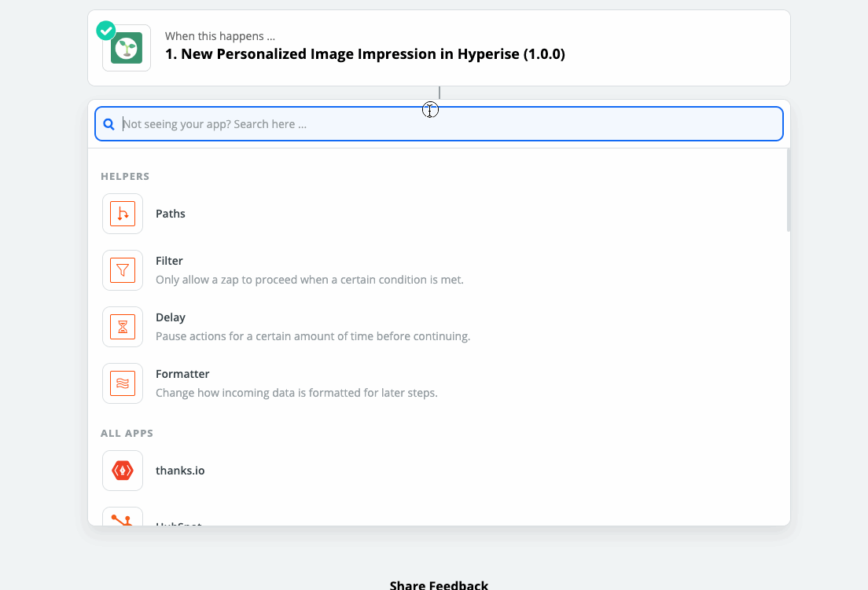Click the search magnifier icon
Screen dimensions: 868x590
pyautogui.click(x=109, y=124)
